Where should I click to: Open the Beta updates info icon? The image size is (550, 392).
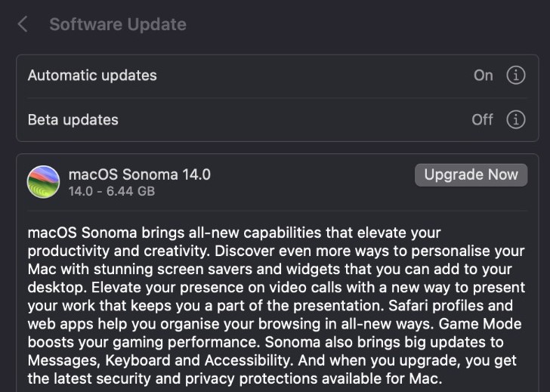pyautogui.click(x=516, y=119)
